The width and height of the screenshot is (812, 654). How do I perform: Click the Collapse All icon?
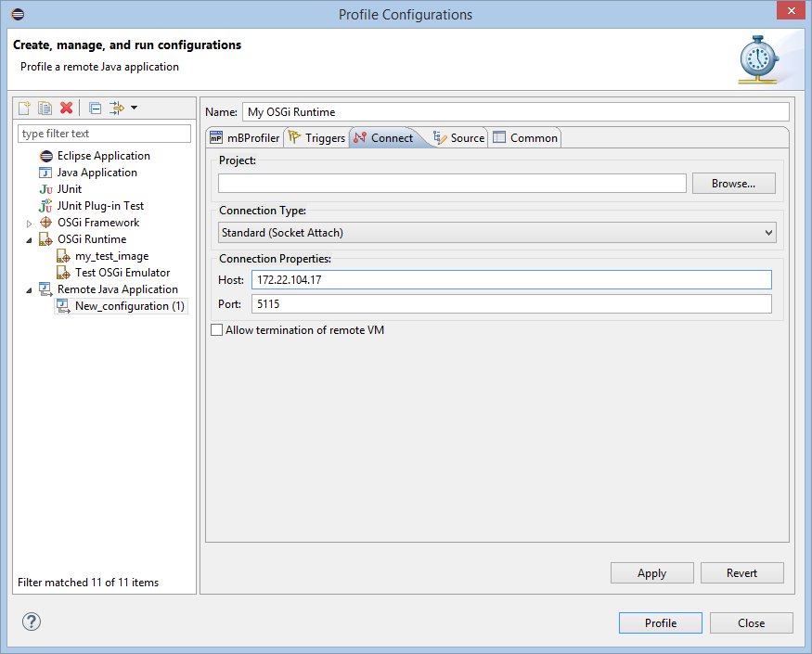click(x=95, y=109)
